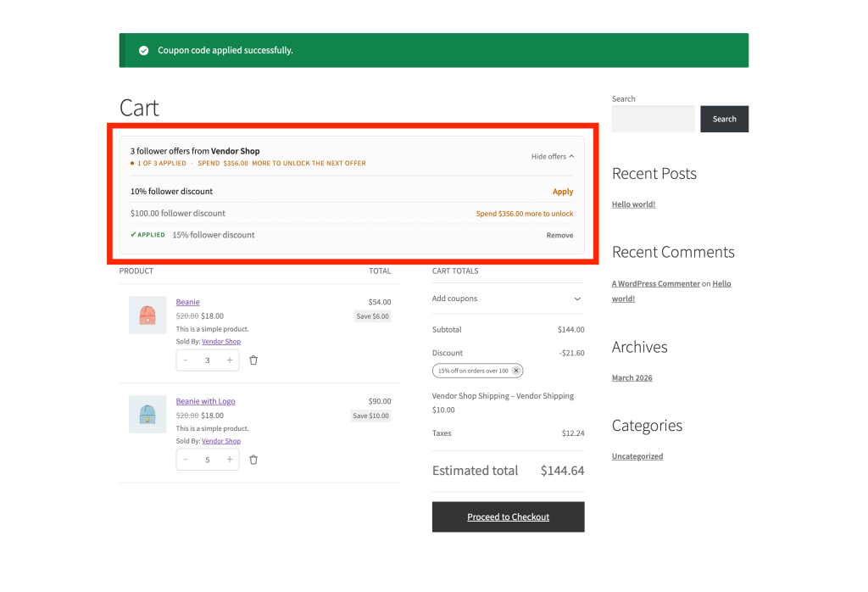Expand the Add coupons section
868x592 pixels.
pyautogui.click(x=508, y=299)
